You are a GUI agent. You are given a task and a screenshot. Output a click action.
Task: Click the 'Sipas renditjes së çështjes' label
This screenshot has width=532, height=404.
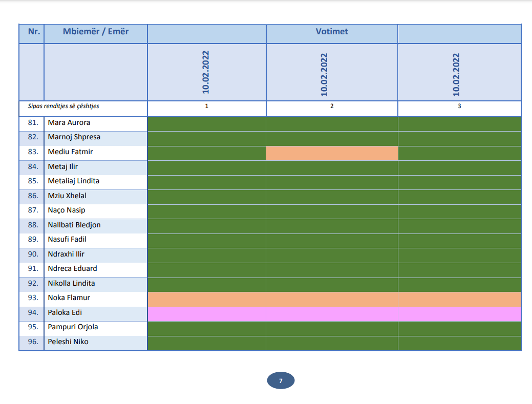click(63, 107)
